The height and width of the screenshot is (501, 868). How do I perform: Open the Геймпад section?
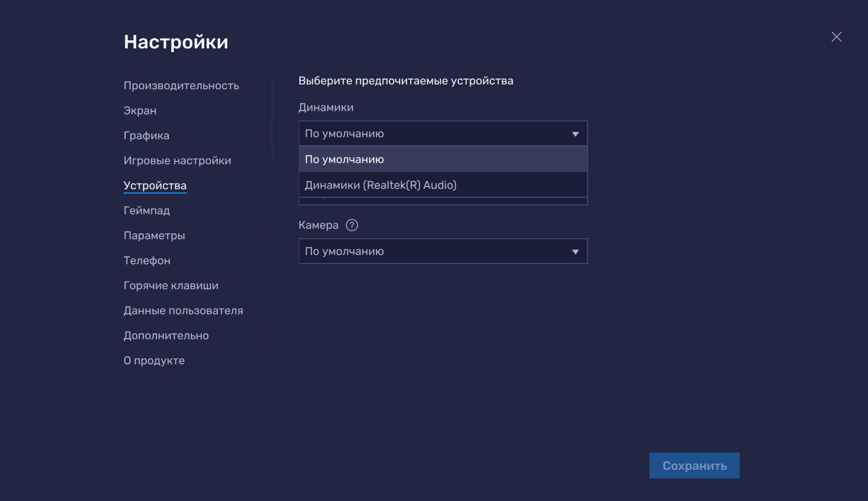tap(147, 210)
